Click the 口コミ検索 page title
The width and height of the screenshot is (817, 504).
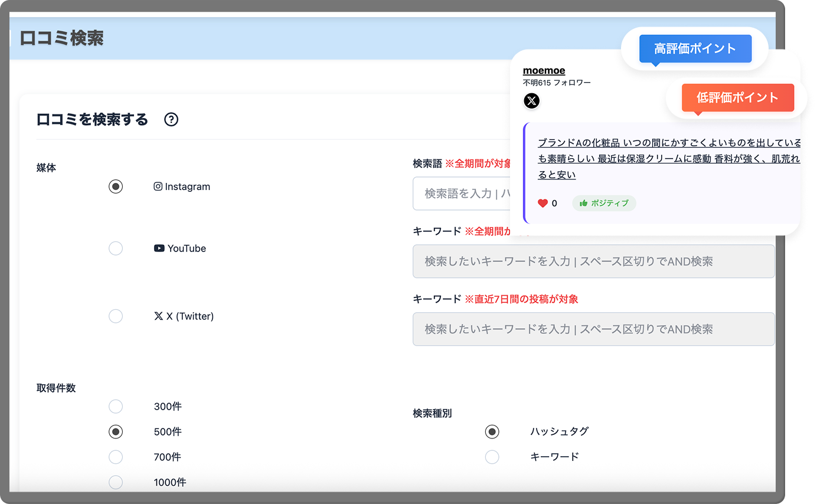(x=62, y=38)
